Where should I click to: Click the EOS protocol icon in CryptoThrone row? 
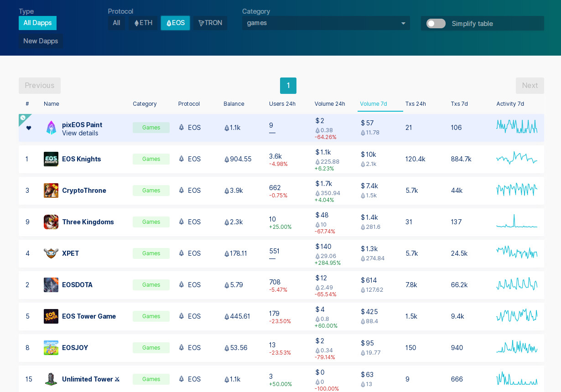[x=182, y=191]
